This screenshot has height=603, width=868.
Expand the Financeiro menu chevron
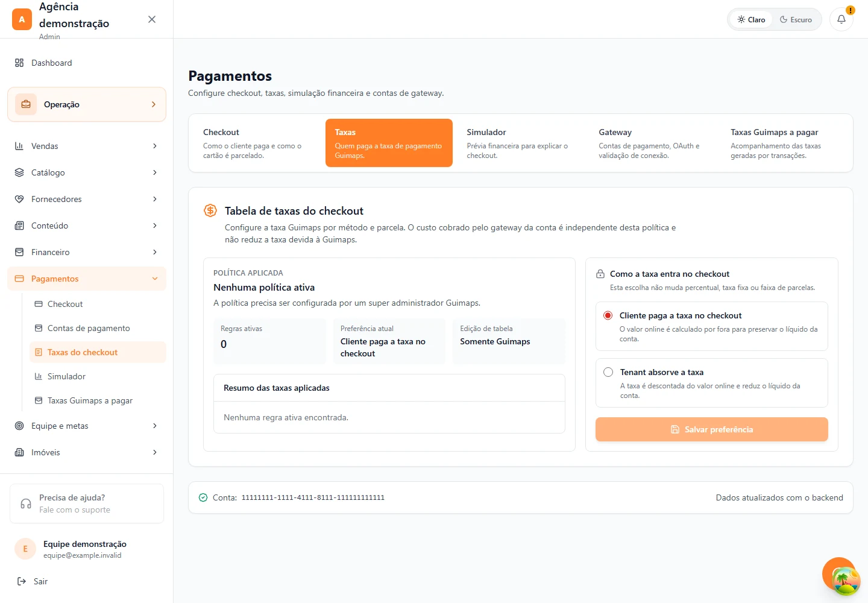155,252
